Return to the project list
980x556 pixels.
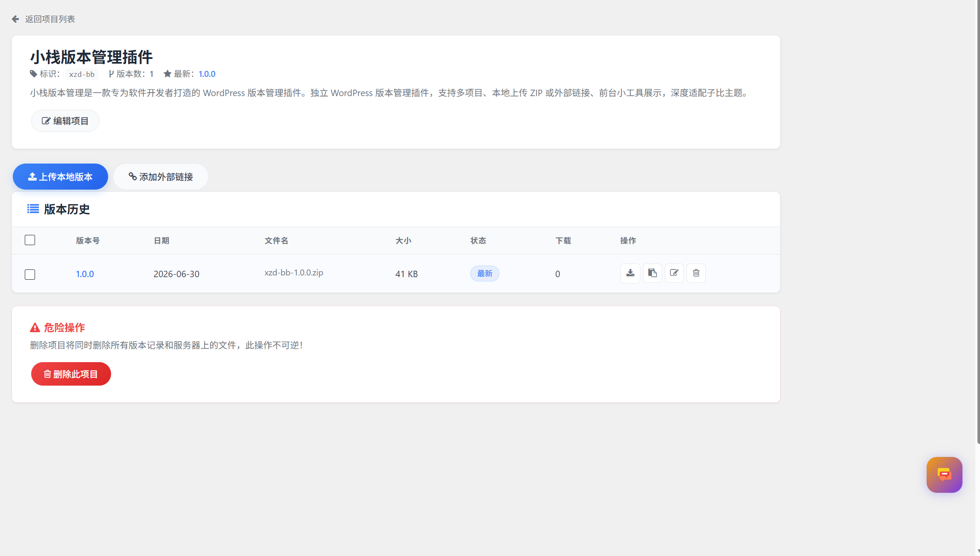[x=50, y=19]
